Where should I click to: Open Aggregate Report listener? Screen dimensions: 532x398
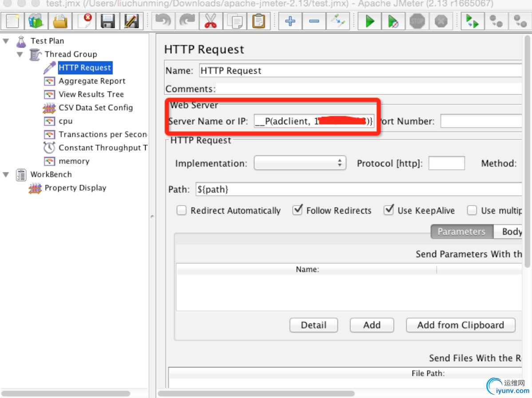(92, 81)
